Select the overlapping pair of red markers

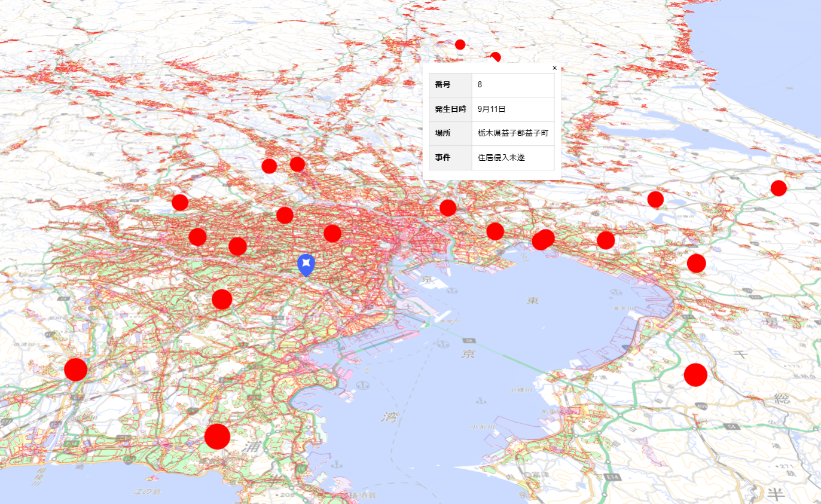point(544,239)
